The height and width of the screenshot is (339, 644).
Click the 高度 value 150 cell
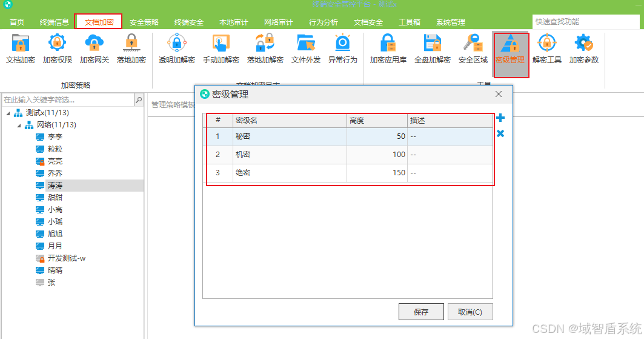(377, 173)
